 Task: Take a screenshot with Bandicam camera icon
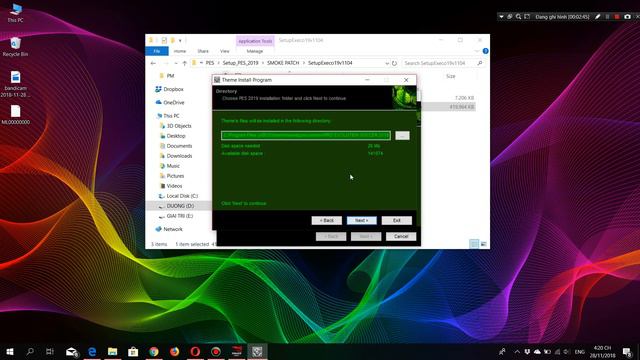627,17
